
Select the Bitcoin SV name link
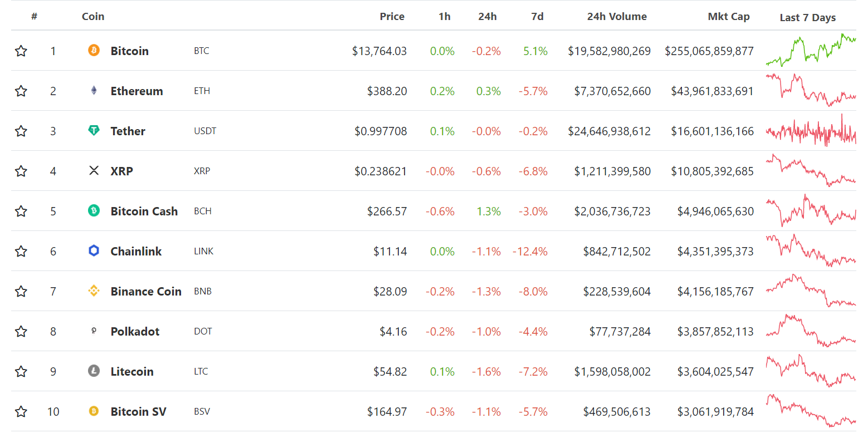click(x=139, y=412)
